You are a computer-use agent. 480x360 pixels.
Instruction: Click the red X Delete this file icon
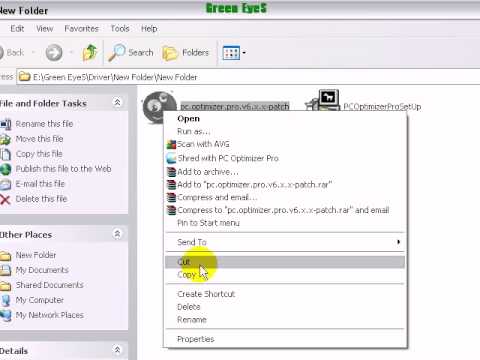point(5,199)
